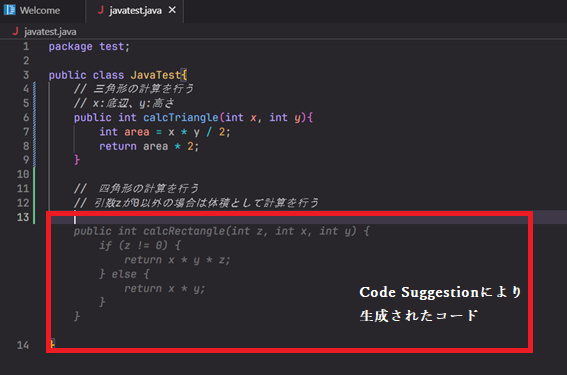Click the 'public class JavaTest{' line
Screen dimensions: 567x375
coord(118,75)
